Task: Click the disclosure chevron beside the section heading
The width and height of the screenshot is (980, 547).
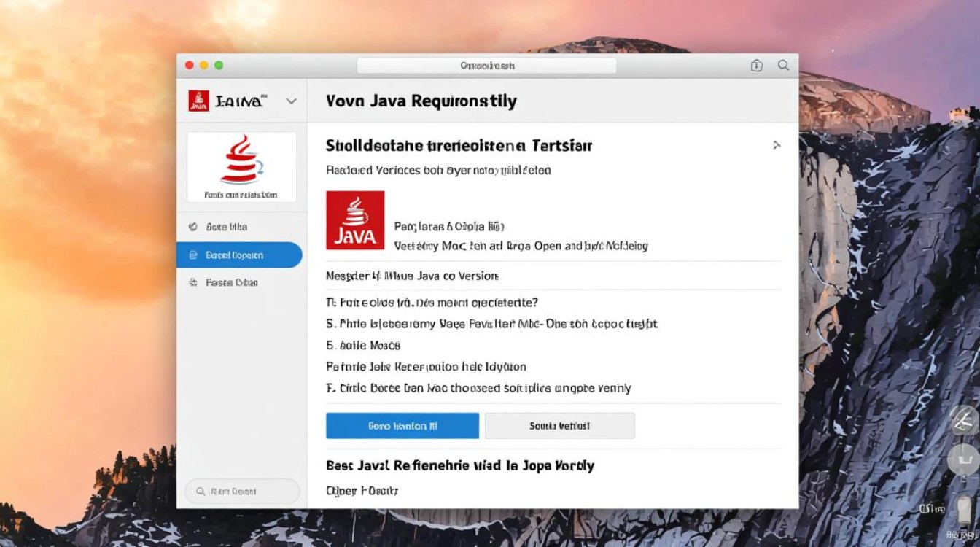Action: pos(777,145)
